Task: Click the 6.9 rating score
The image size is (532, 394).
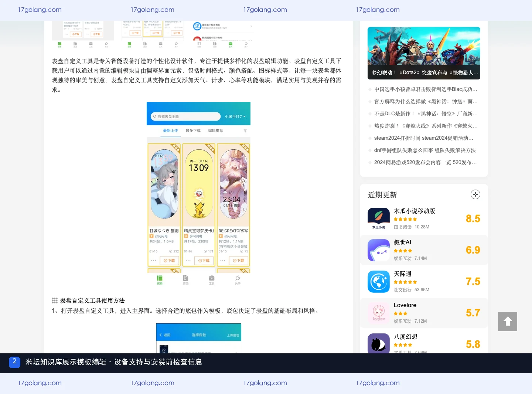Action: point(473,250)
